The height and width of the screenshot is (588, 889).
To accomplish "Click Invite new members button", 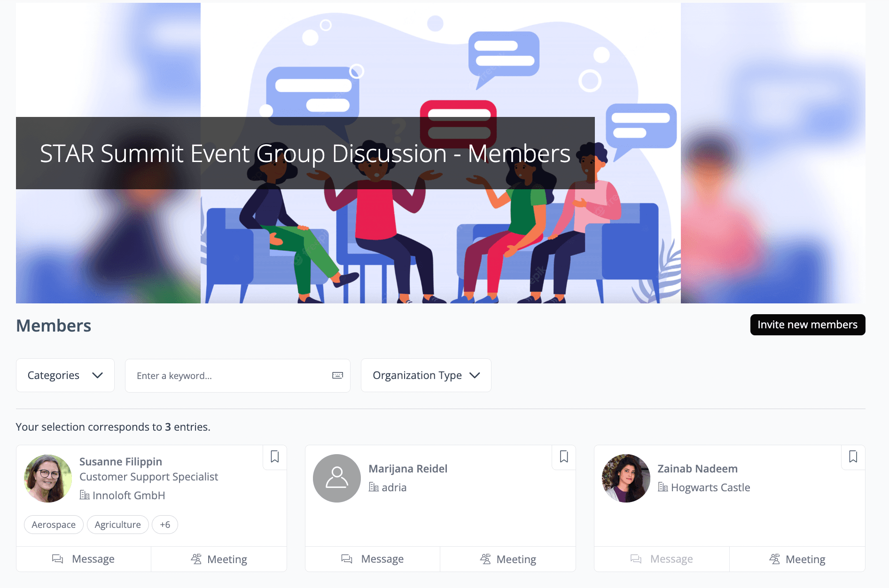I will coord(808,325).
